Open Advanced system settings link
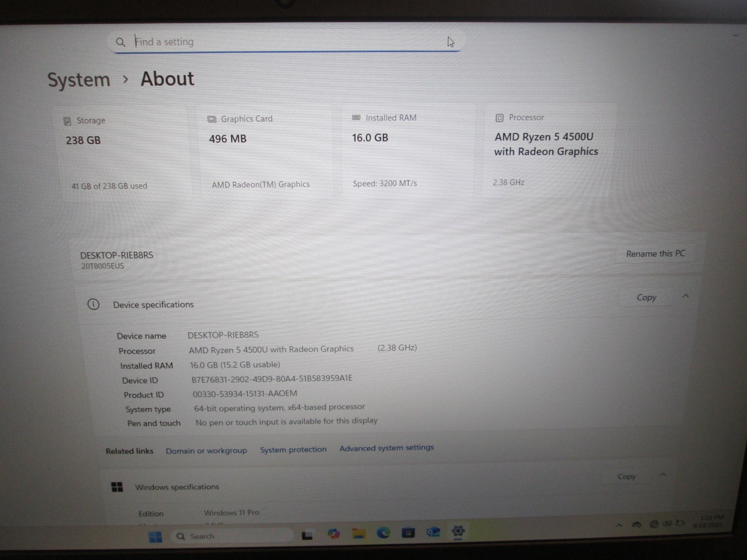The height and width of the screenshot is (560, 747). click(387, 448)
